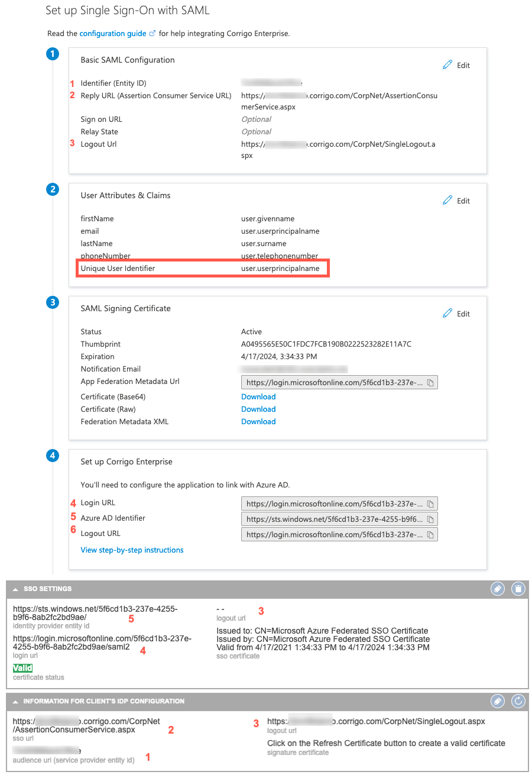Edit SSO settings using the pencil icon
532x778 pixels.
coord(497,589)
